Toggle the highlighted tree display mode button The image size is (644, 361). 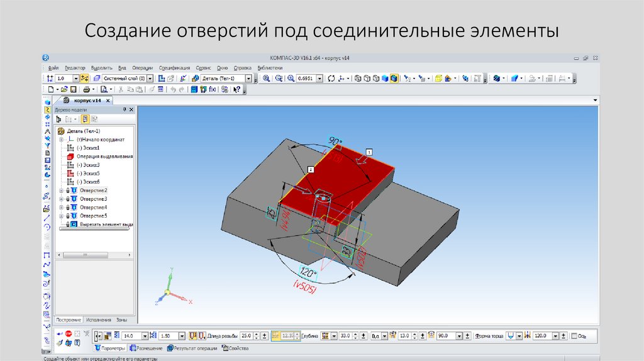tap(85, 119)
